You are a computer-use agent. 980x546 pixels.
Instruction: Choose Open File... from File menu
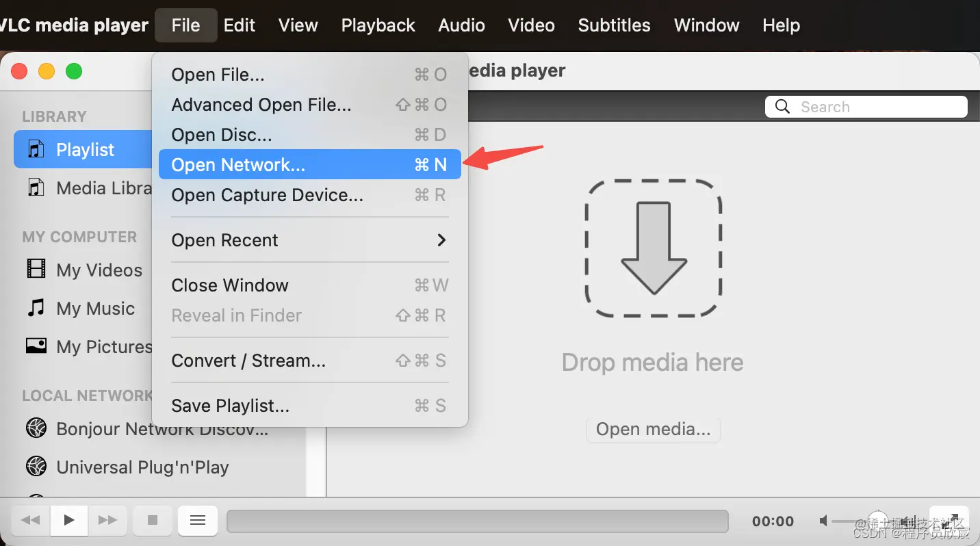point(310,74)
